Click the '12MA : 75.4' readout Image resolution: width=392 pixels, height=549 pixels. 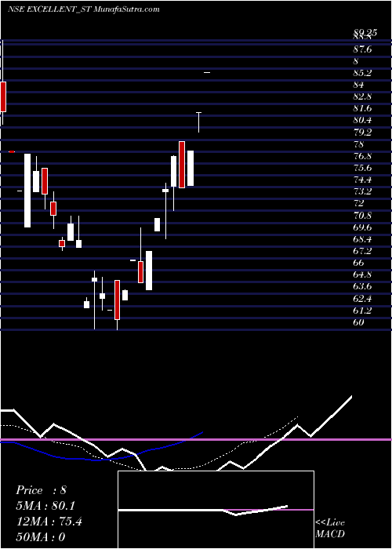click(x=49, y=522)
